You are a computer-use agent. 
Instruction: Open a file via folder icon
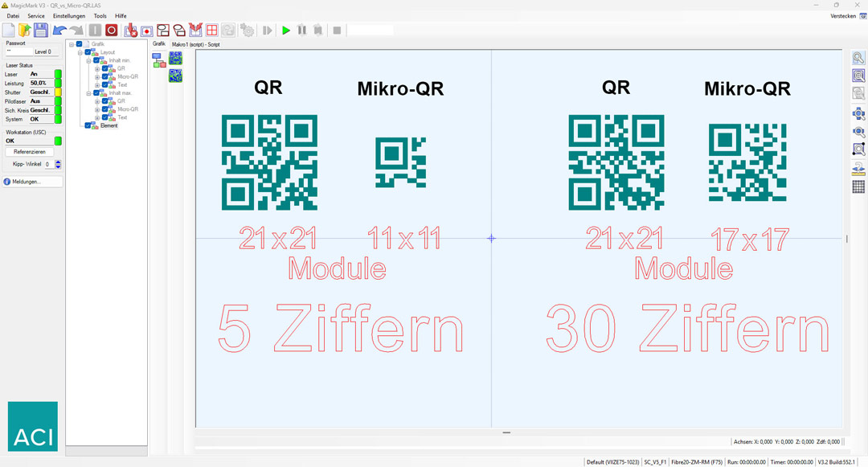pos(25,30)
